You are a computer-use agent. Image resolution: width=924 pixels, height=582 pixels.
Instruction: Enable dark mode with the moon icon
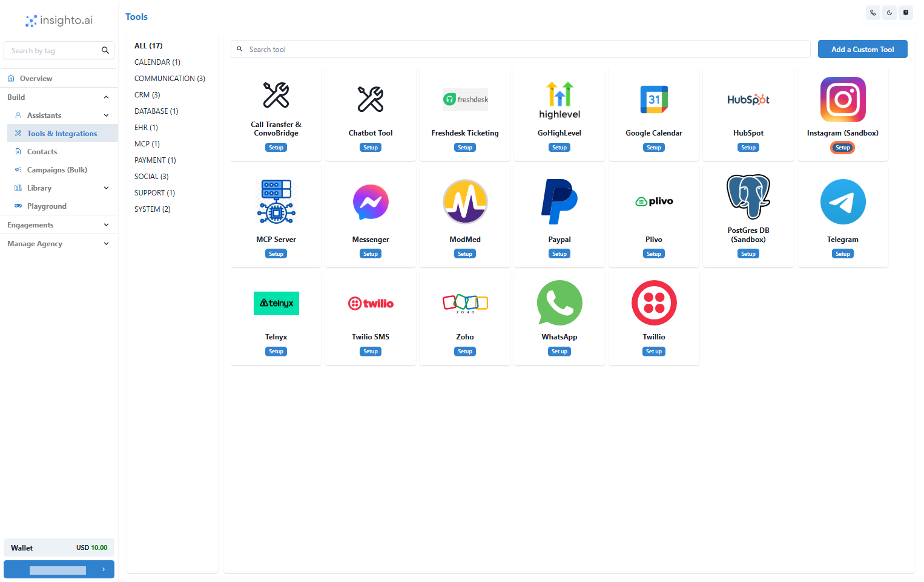click(x=889, y=12)
